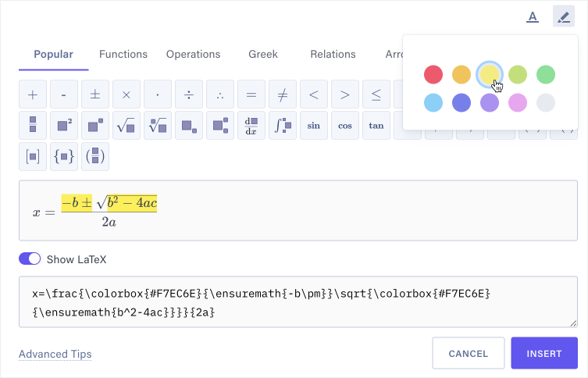Insert the subscript template
This screenshot has width=588, height=378.
tap(189, 125)
